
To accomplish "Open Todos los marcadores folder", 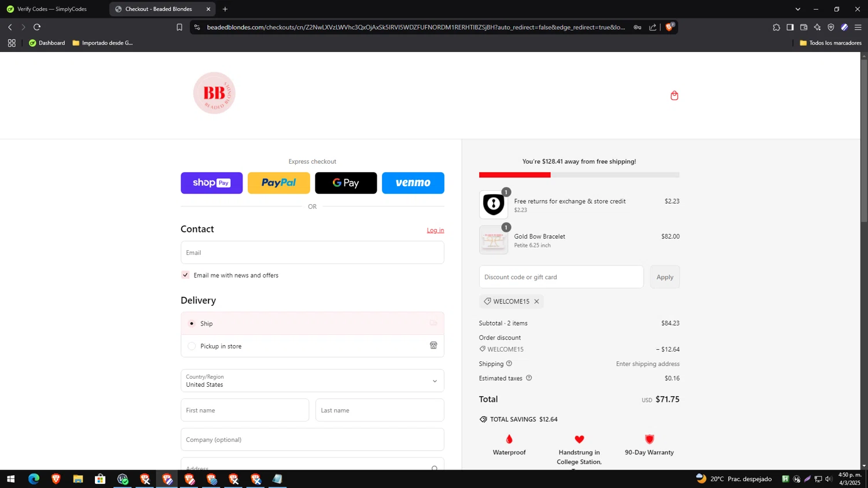I will click(x=830, y=43).
